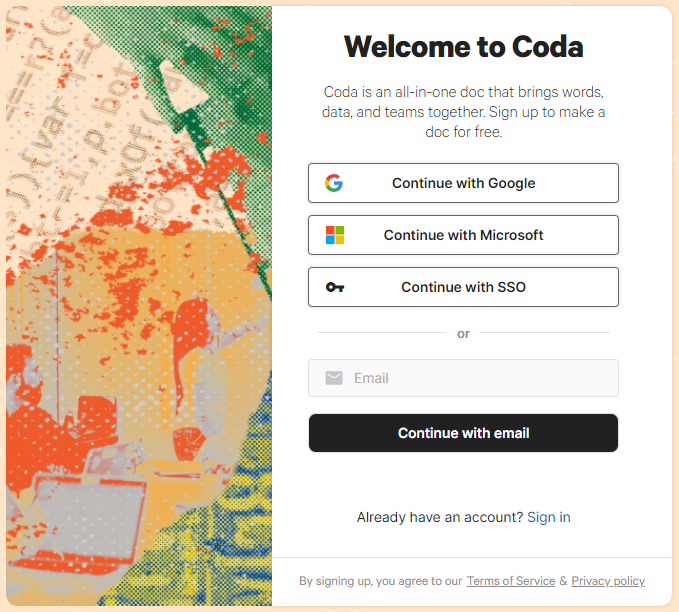
Task: Select Continue with SSO
Action: pos(463,287)
